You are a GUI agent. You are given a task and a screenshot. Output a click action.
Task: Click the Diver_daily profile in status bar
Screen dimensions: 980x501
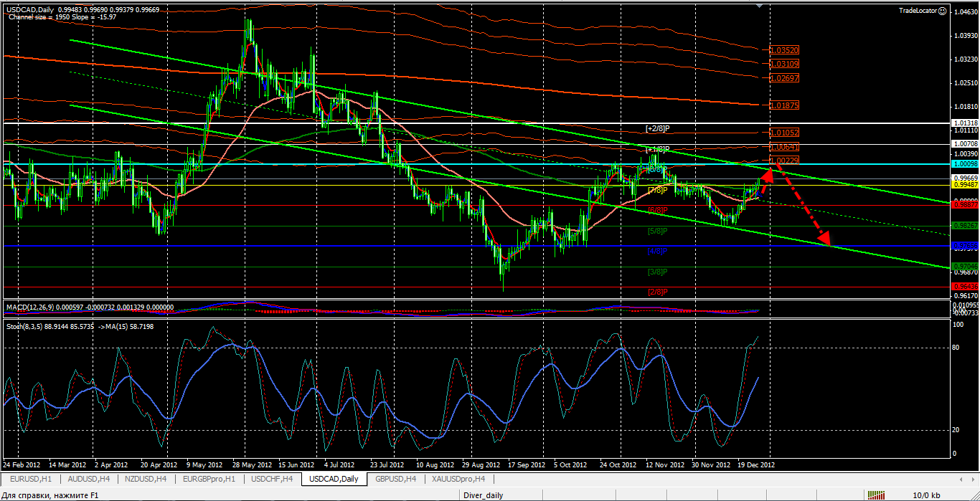(483, 495)
